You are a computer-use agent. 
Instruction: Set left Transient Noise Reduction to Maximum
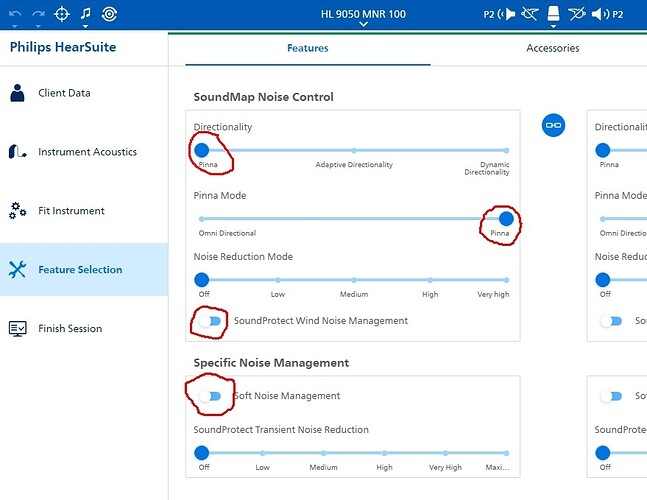506,453
